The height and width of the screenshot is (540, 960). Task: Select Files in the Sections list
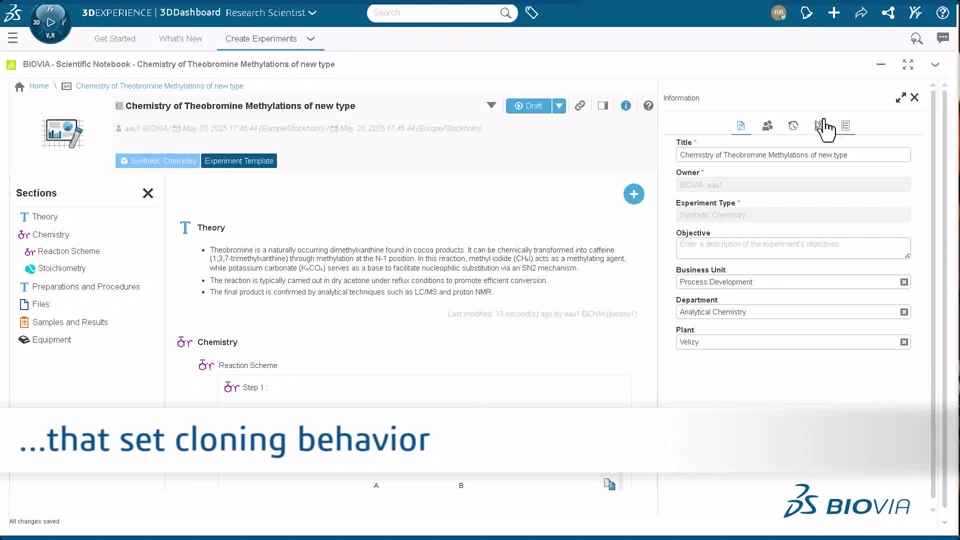pos(40,304)
